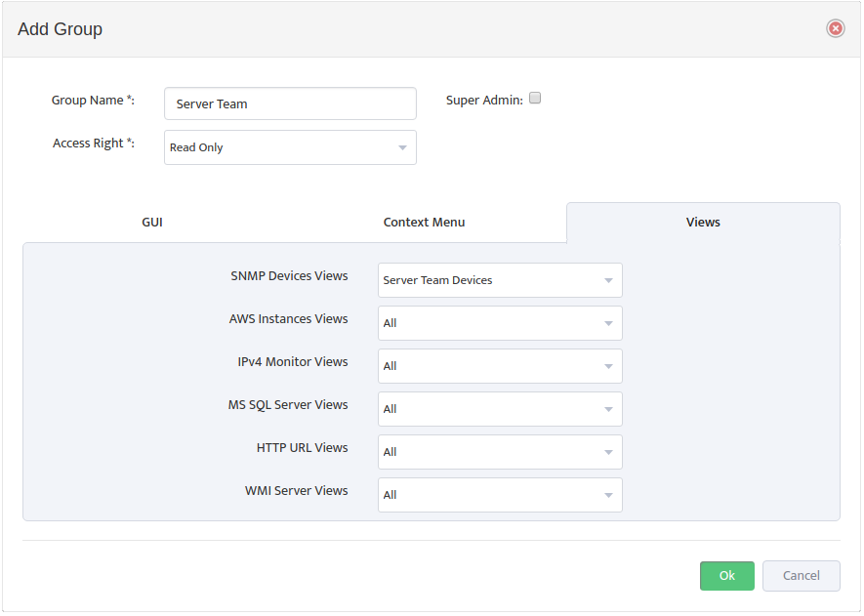
Task: Dismiss dialog using the Cancel button
Action: [x=802, y=576]
